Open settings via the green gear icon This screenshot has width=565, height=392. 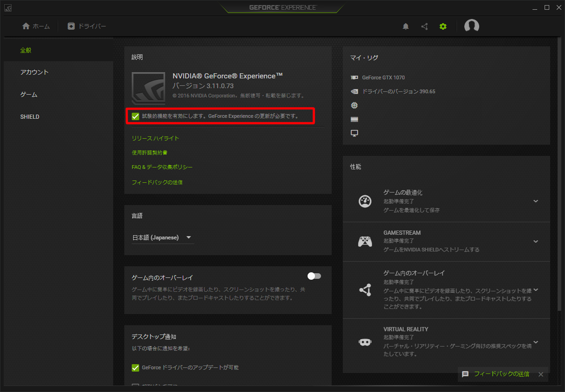443,26
